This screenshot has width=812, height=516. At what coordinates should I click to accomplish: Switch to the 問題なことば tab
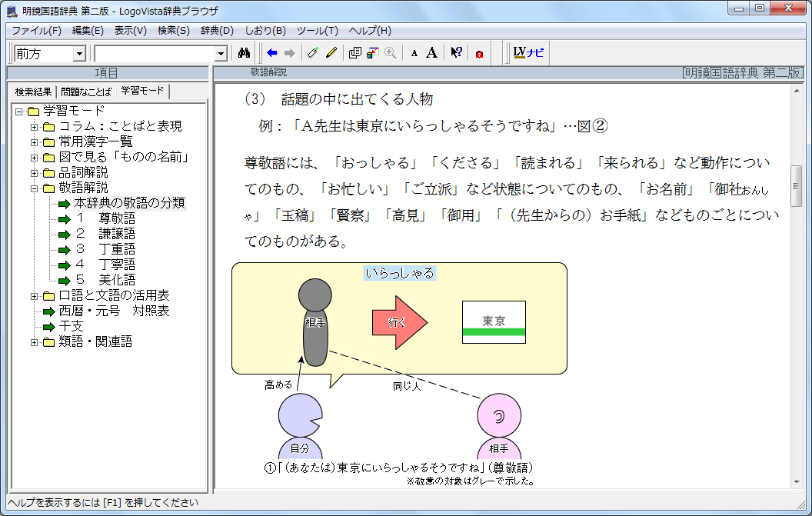(x=86, y=92)
